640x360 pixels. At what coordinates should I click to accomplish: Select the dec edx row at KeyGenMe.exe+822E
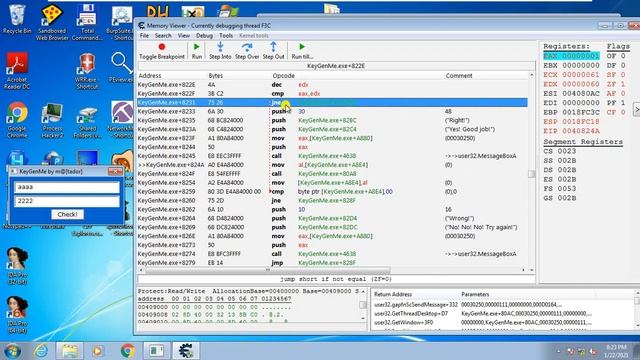pos(332,84)
